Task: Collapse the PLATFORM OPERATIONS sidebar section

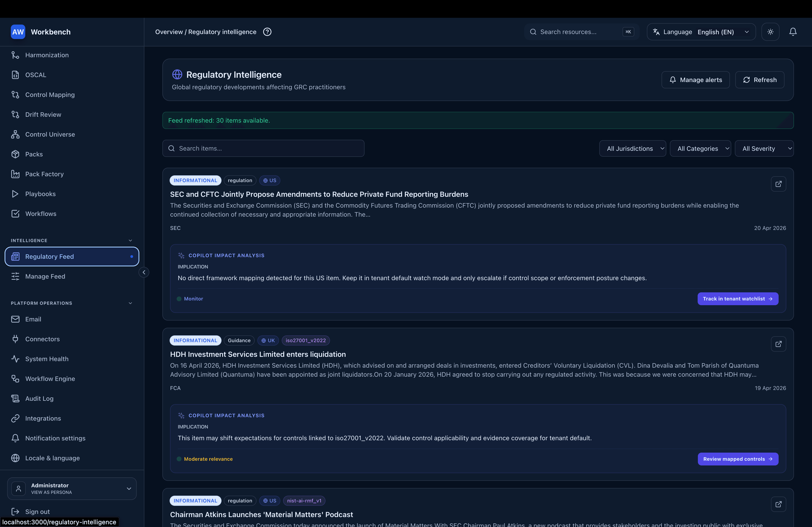Action: (x=130, y=303)
